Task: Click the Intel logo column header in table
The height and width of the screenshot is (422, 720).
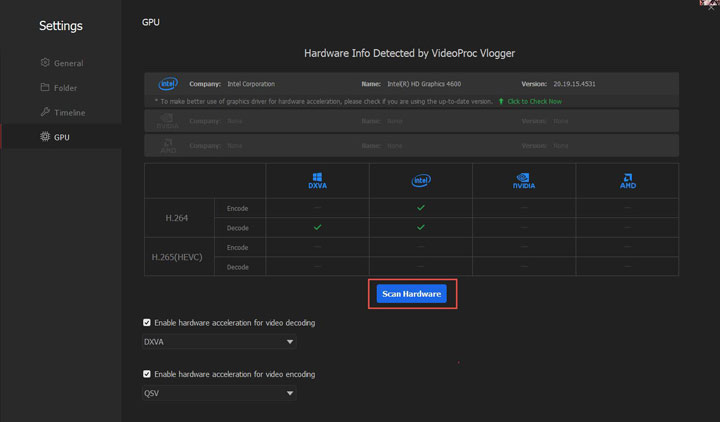Action: pos(420,182)
